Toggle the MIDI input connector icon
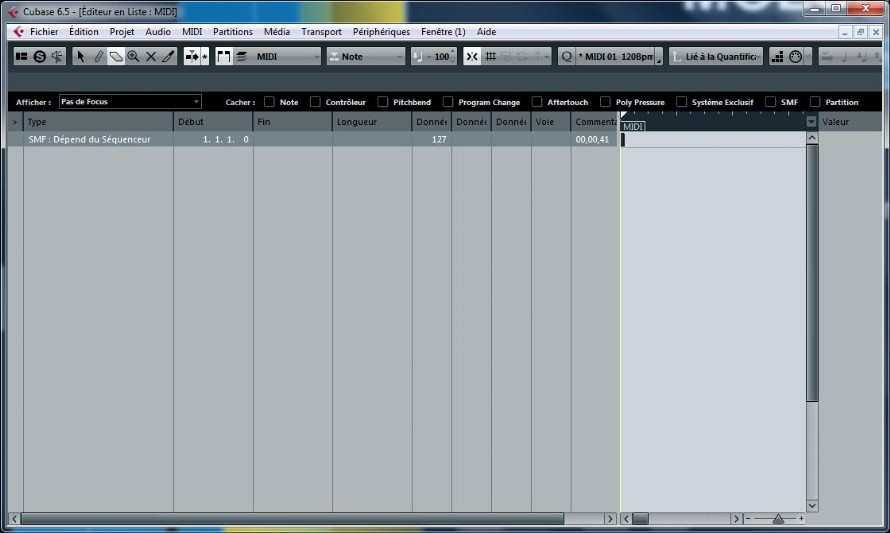Viewport: 890px width, 533px height. point(796,56)
